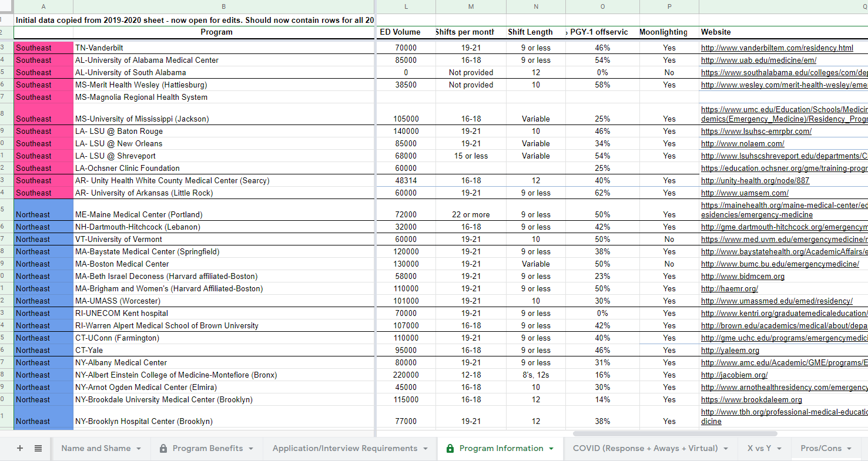The image size is (868, 461).
Task: Select NY-Albany Medical Center cell
Action: point(224,362)
